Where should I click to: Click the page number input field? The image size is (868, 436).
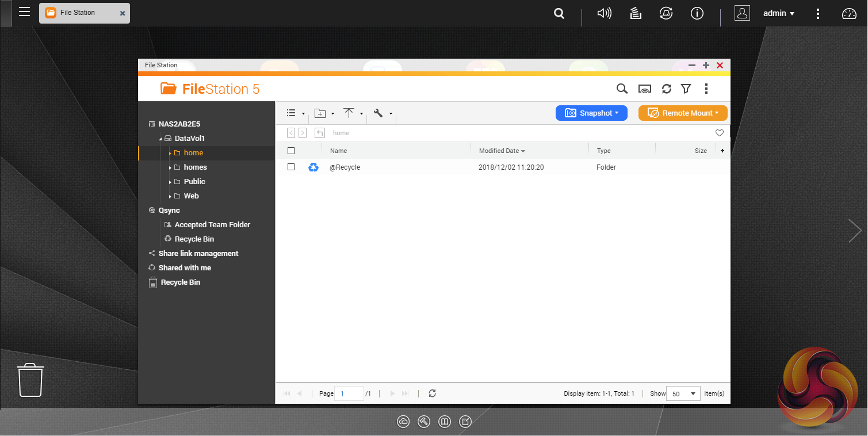coord(349,393)
